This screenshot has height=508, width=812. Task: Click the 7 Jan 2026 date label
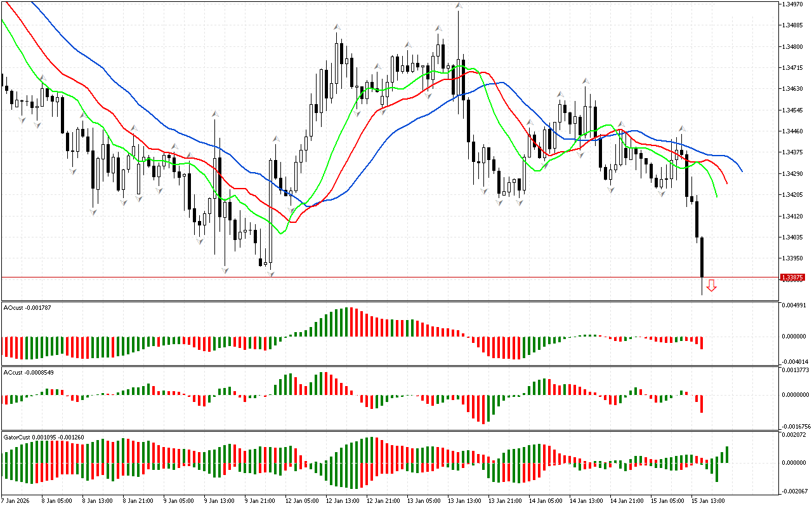[16, 500]
